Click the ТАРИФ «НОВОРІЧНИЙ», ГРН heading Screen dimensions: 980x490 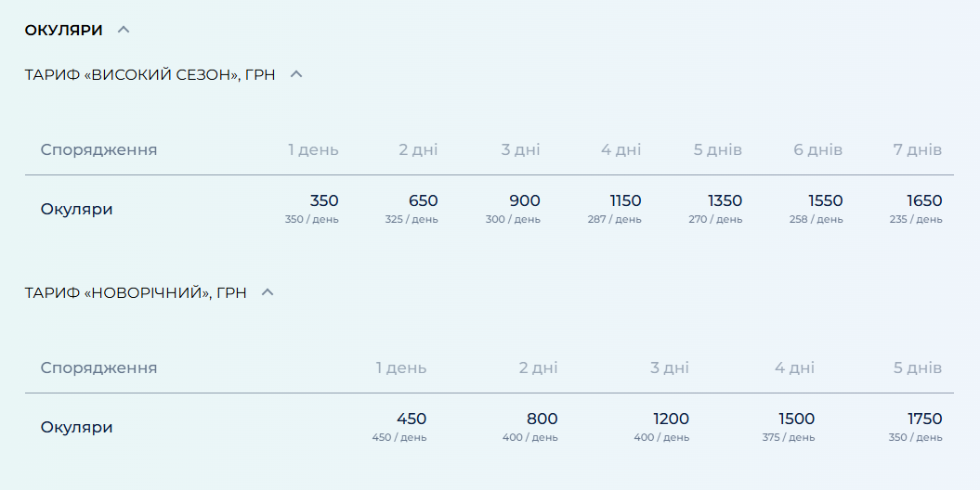coord(136,292)
